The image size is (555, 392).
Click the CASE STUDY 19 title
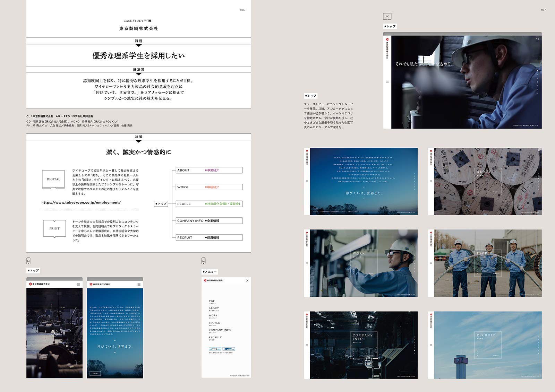pyautogui.click(x=137, y=21)
